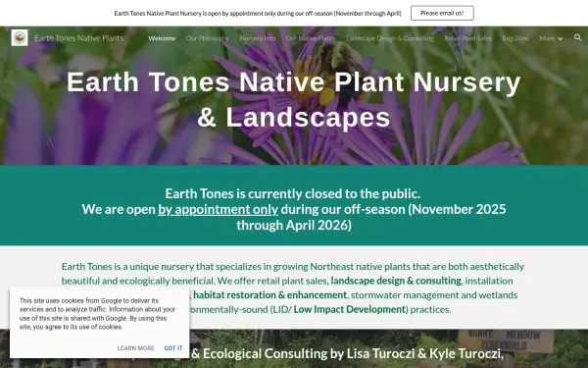
Task: Click the hero heading Earth Tones Native Plant Nursery
Action: click(x=294, y=99)
